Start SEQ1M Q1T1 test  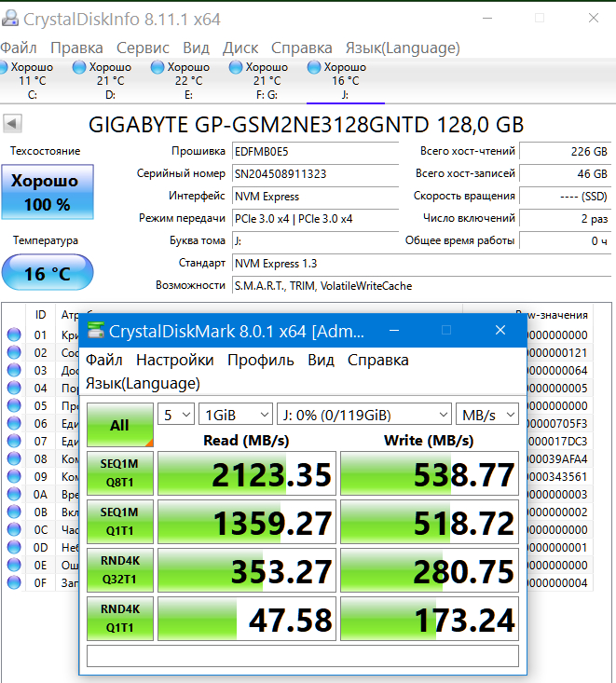(x=120, y=522)
